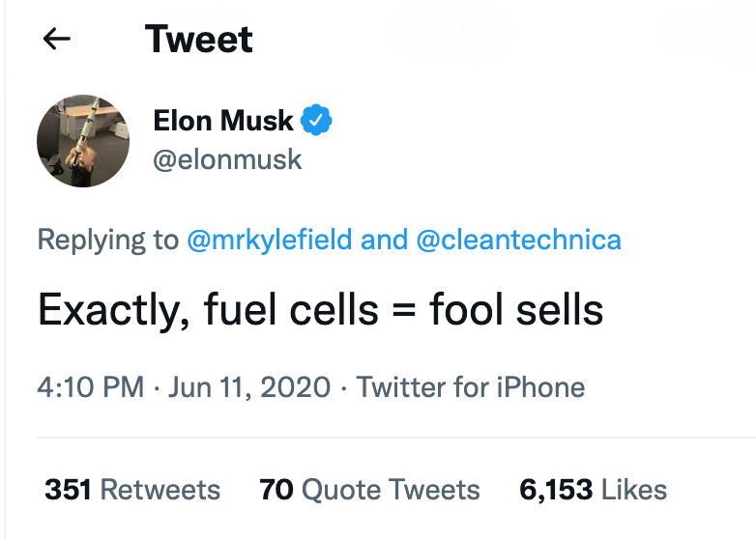Click the blue verified badge
This screenshot has height=539, width=756.
tap(317, 121)
